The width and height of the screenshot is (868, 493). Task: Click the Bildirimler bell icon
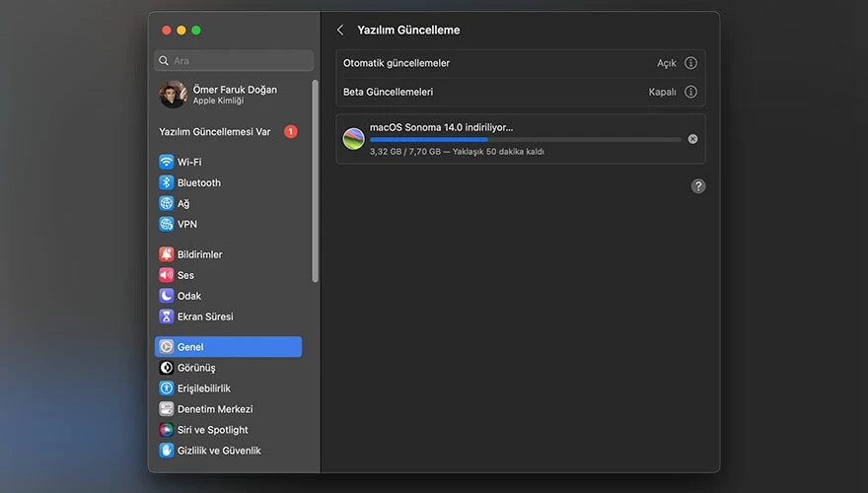[166, 254]
